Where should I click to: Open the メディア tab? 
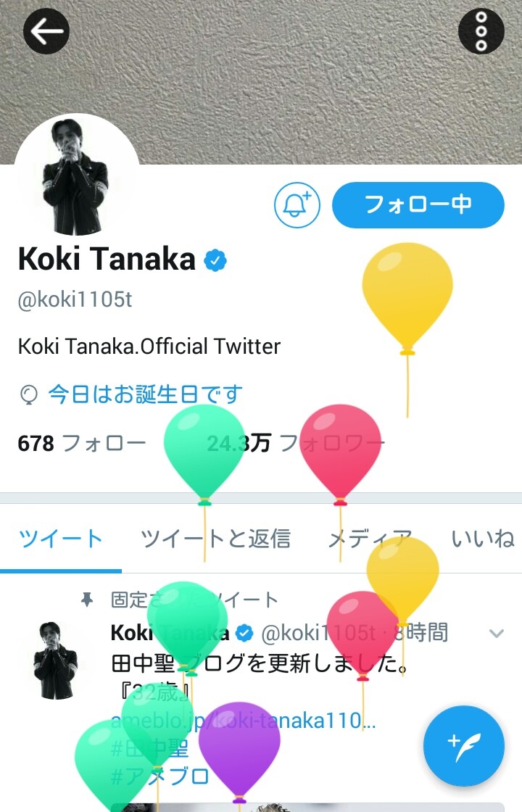tap(370, 539)
